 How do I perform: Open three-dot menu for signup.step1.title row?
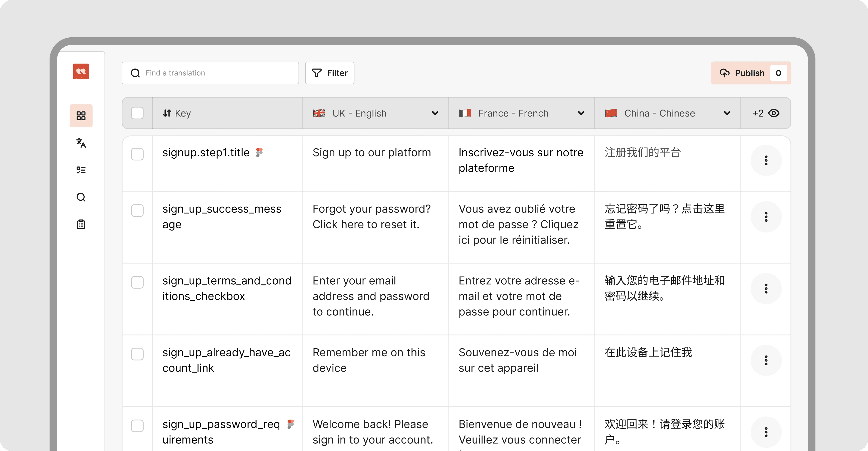(x=766, y=161)
